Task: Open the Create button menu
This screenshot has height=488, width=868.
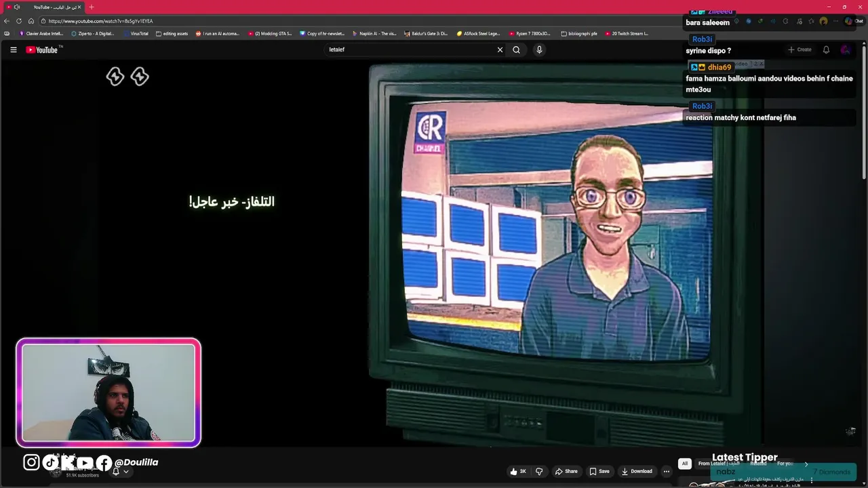Action: 800,49
